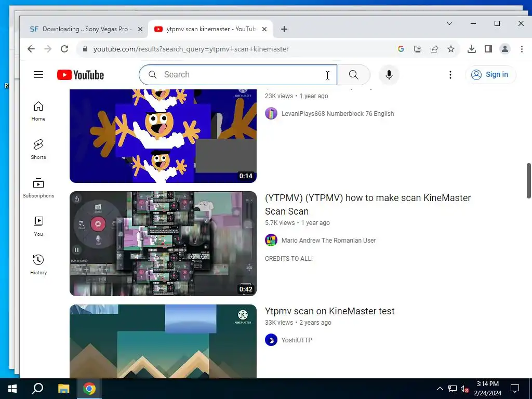Viewport: 532px width, 399px height.
Task: Click the magnifier search submit button
Action: [353, 75]
